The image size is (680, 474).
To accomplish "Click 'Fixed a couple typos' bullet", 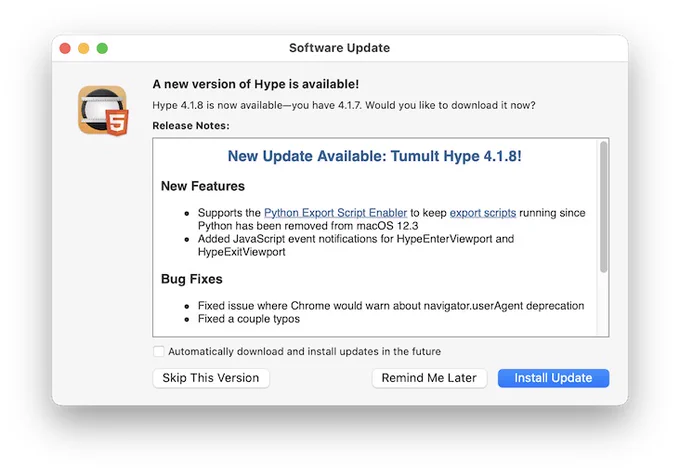I will pos(248,319).
